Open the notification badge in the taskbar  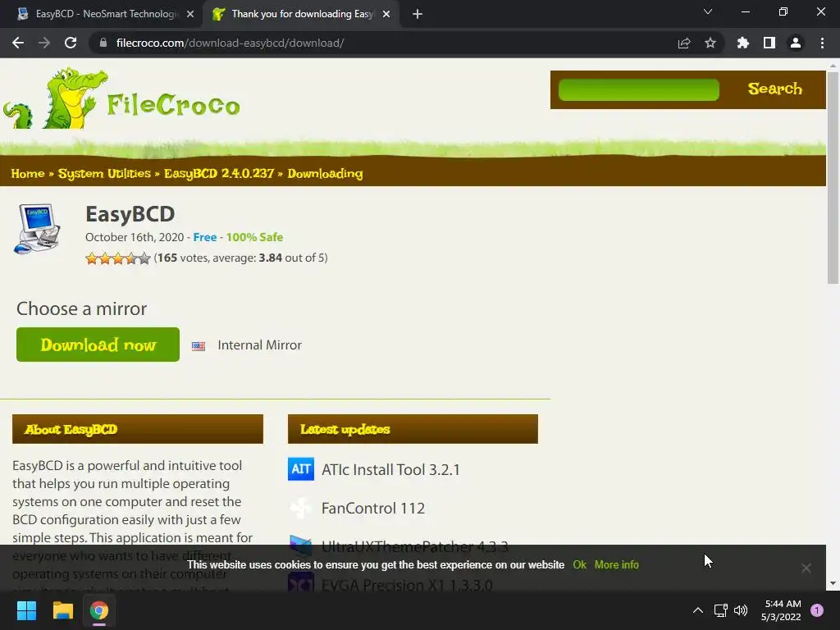(817, 610)
